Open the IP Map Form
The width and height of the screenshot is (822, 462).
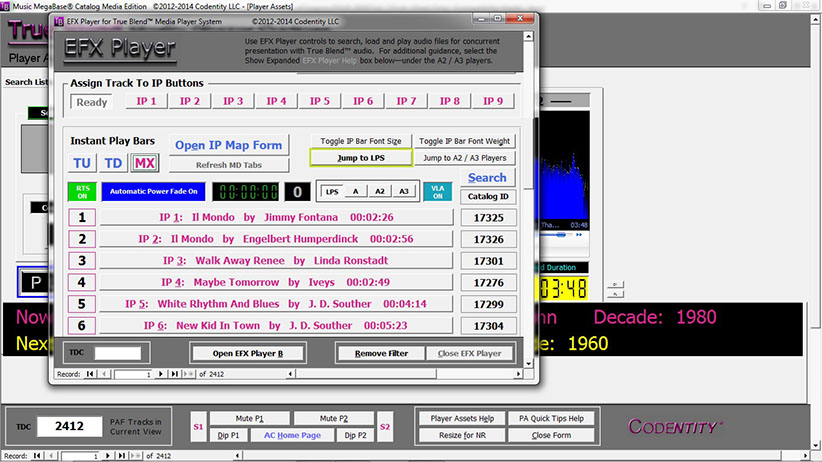tap(229, 145)
